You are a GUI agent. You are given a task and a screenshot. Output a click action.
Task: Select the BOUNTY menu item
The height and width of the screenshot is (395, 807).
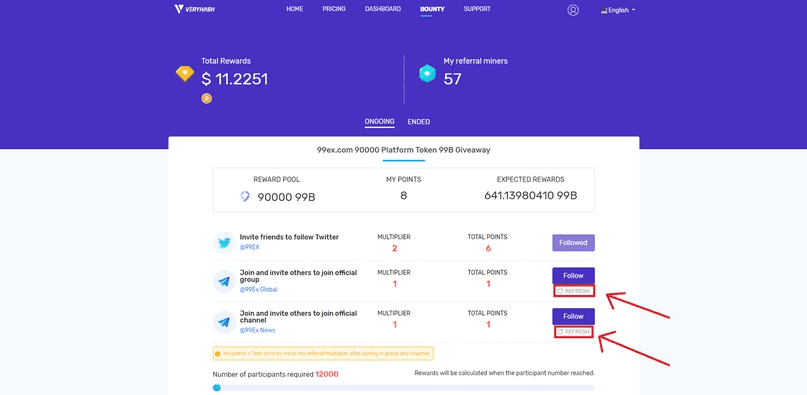pyautogui.click(x=432, y=9)
